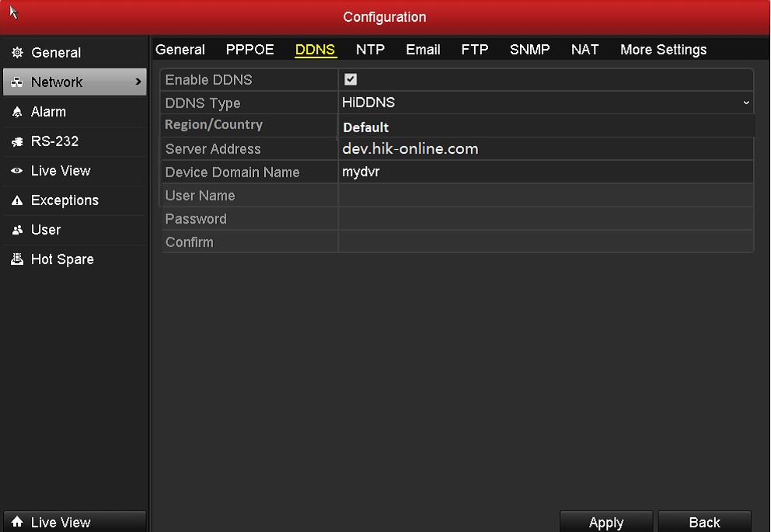Click the Alarm bell icon
This screenshot has width=771, height=532.
[17, 112]
